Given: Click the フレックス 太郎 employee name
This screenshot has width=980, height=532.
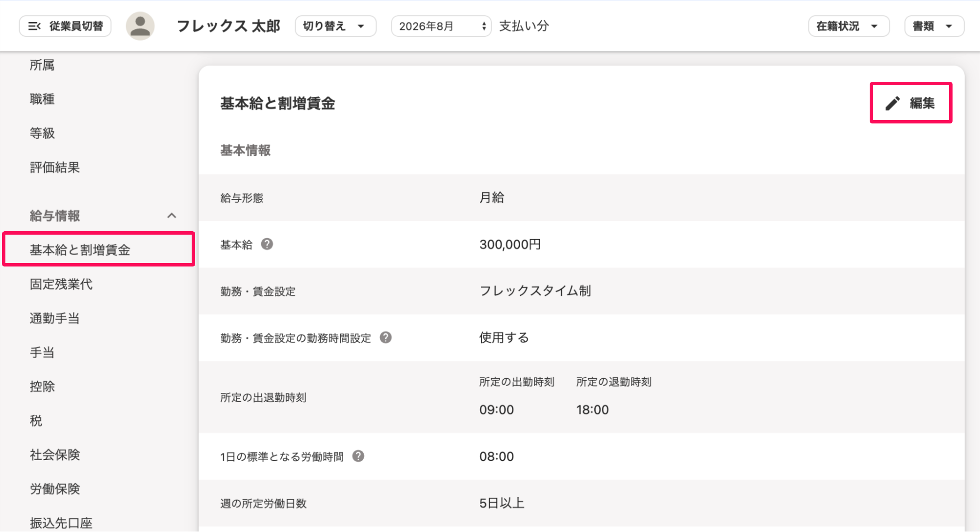Looking at the screenshot, I should pos(228,26).
